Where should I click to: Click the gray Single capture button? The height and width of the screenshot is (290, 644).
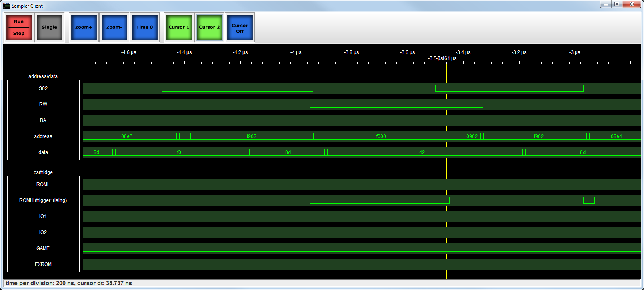(x=49, y=27)
